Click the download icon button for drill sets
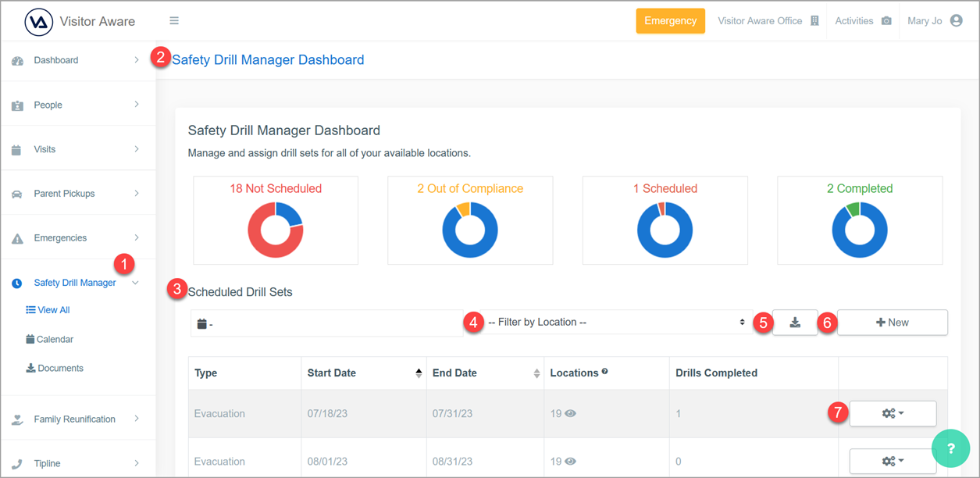Image resolution: width=980 pixels, height=478 pixels. pyautogui.click(x=795, y=323)
